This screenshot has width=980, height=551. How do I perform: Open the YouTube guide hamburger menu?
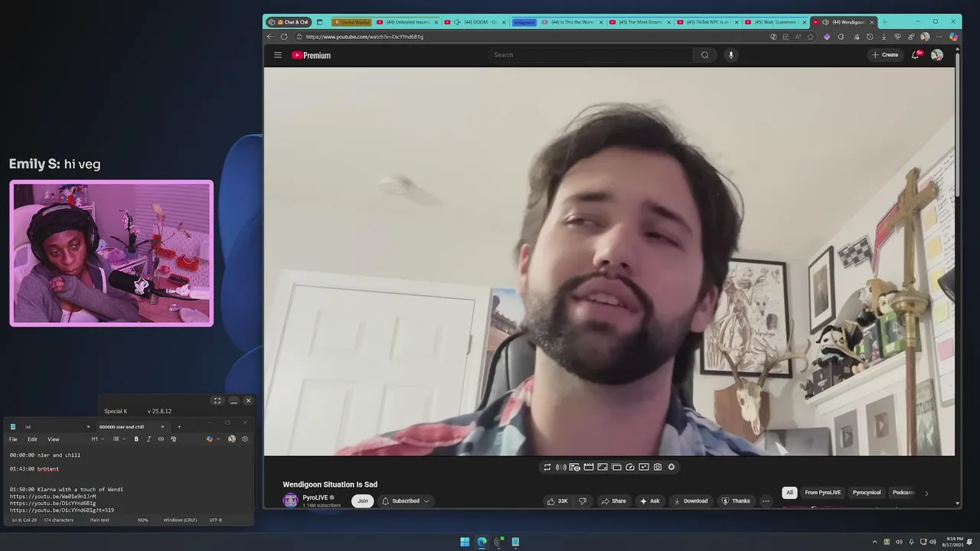[278, 55]
